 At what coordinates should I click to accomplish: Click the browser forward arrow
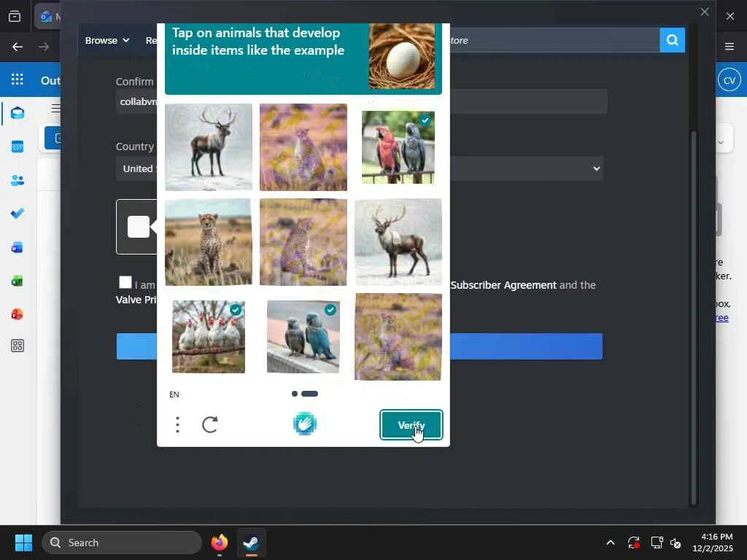coord(44,47)
